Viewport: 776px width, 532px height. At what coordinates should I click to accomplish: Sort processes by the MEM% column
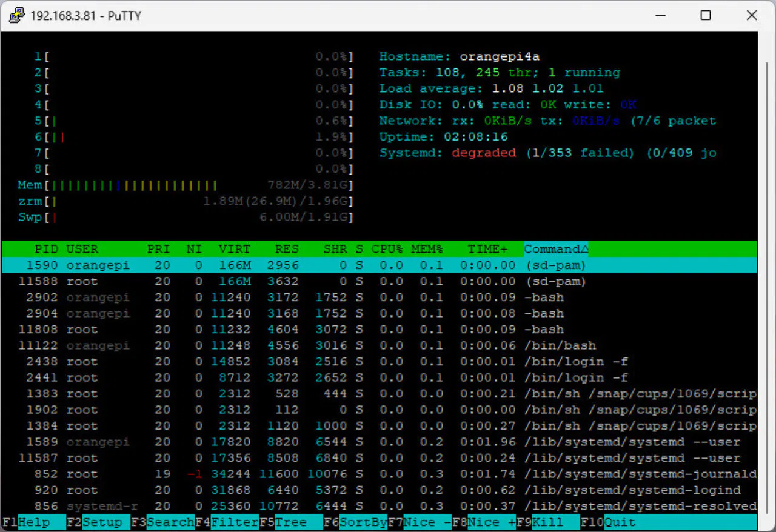[x=426, y=248]
